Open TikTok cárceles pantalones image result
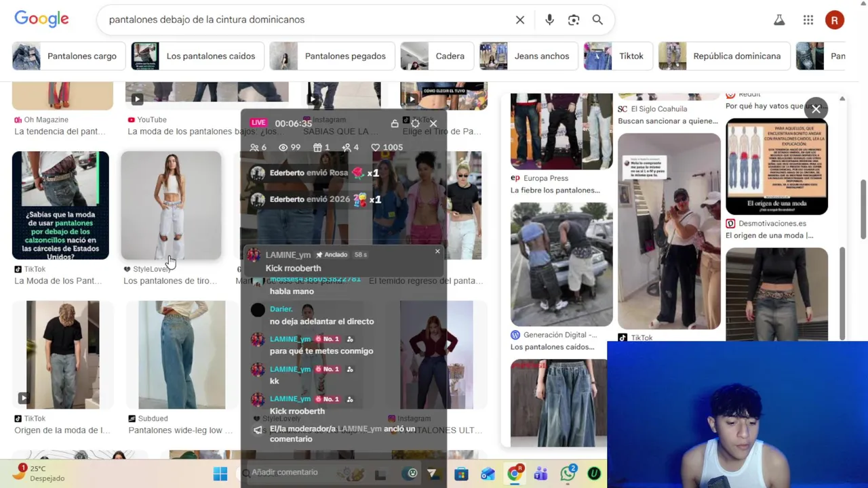Image resolution: width=868 pixels, height=488 pixels. coord(60,205)
